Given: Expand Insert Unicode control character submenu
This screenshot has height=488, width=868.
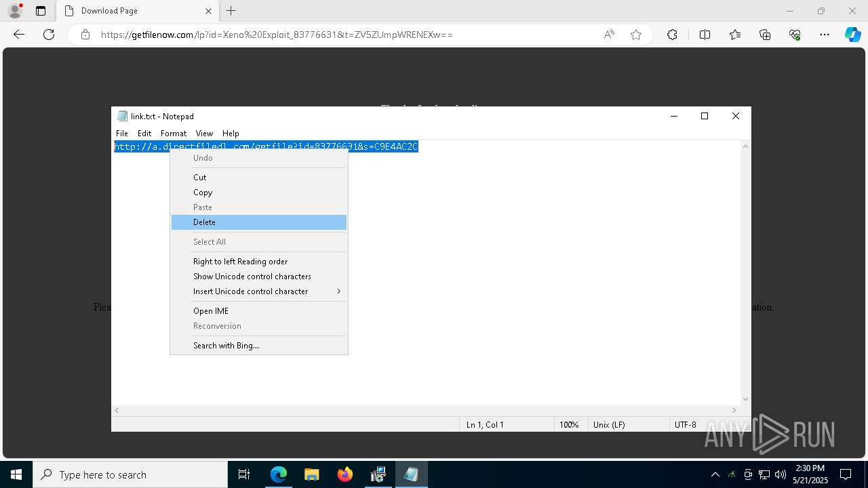Looking at the screenshot, I should tap(259, 291).
